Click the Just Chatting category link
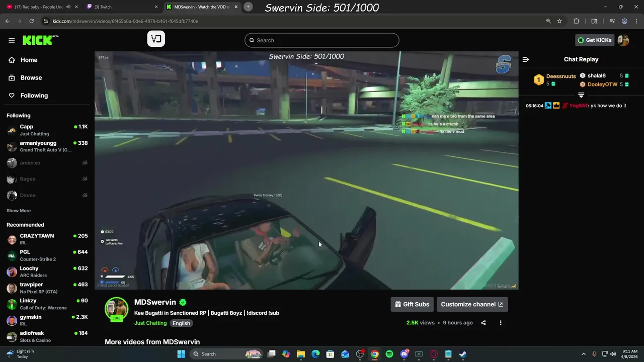 [x=150, y=323]
